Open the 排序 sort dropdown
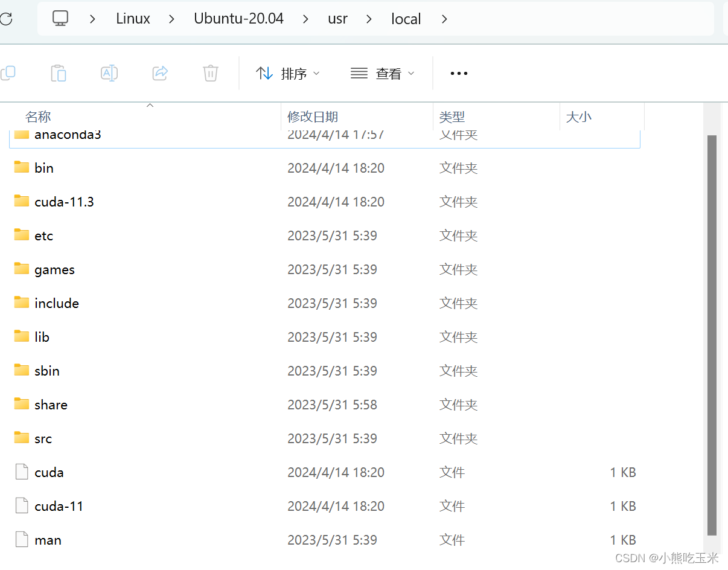This screenshot has width=728, height=570. (287, 74)
